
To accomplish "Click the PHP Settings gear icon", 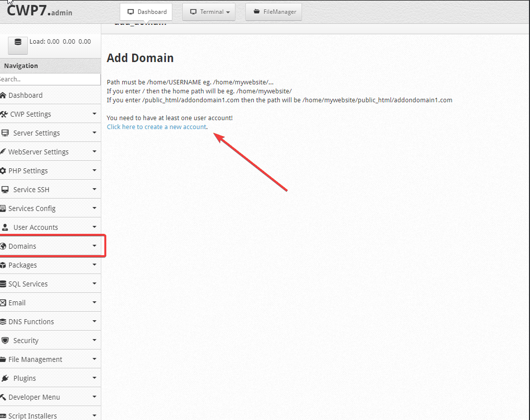I will coord(4,170).
